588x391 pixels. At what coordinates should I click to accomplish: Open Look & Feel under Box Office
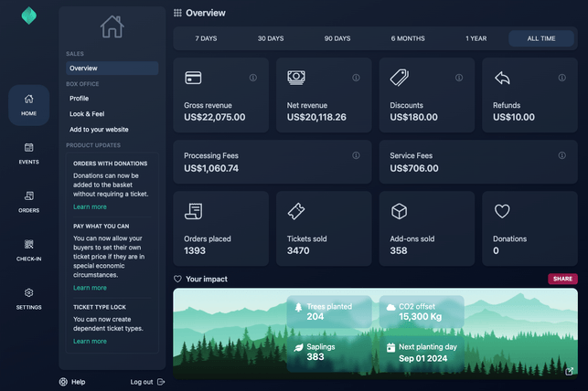click(x=87, y=114)
